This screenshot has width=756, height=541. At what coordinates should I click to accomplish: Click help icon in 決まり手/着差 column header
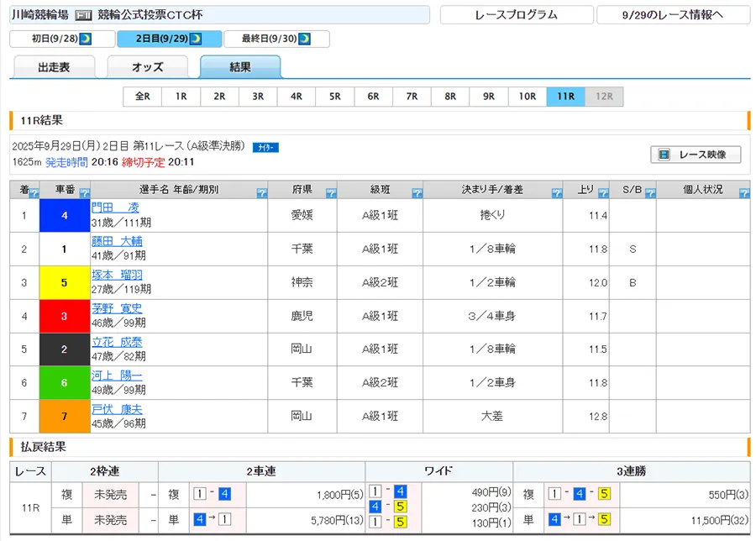click(x=557, y=193)
